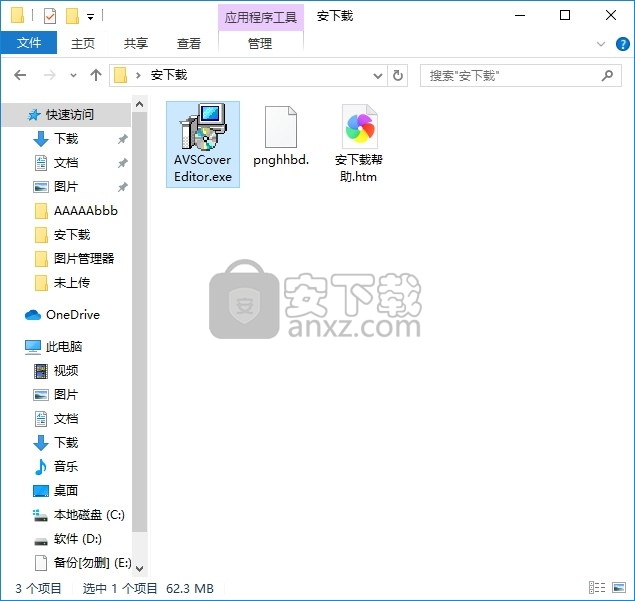
Task: Click the Properties icon in quick access toolbar
Action: 49,16
